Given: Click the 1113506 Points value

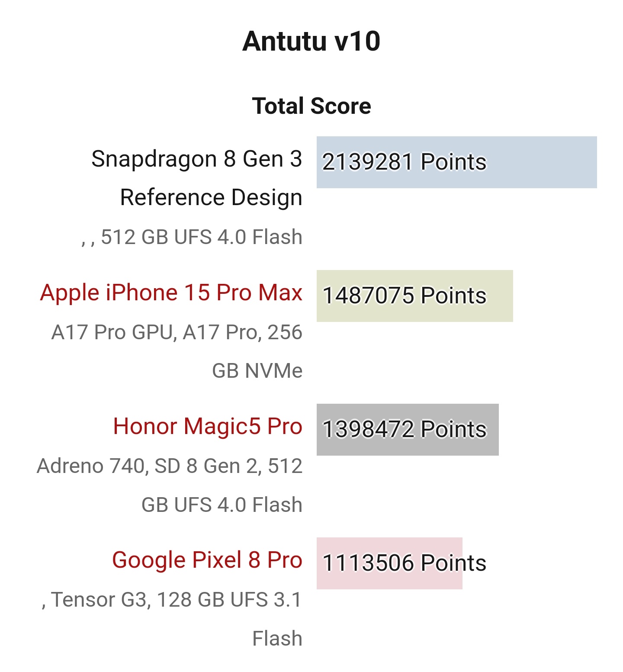Looking at the screenshot, I should tap(405, 563).
